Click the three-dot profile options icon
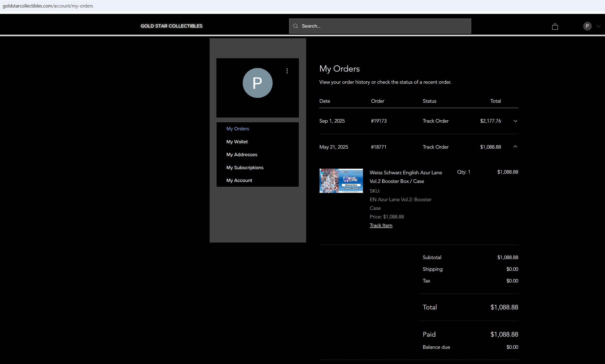 click(287, 71)
